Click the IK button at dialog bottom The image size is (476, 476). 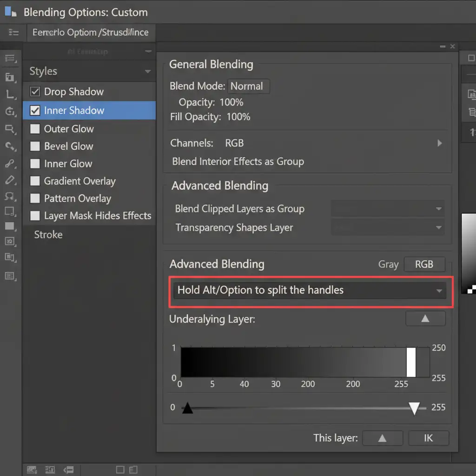pos(428,438)
